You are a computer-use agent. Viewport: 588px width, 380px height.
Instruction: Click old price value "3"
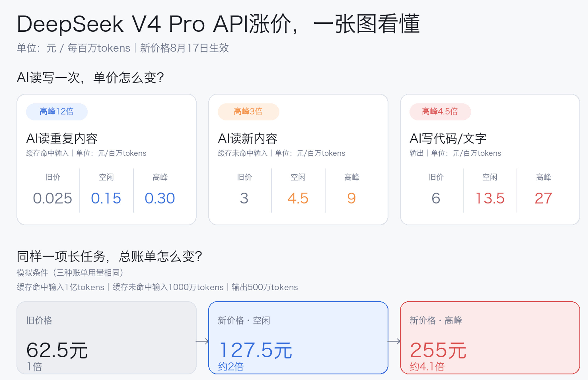tap(244, 198)
